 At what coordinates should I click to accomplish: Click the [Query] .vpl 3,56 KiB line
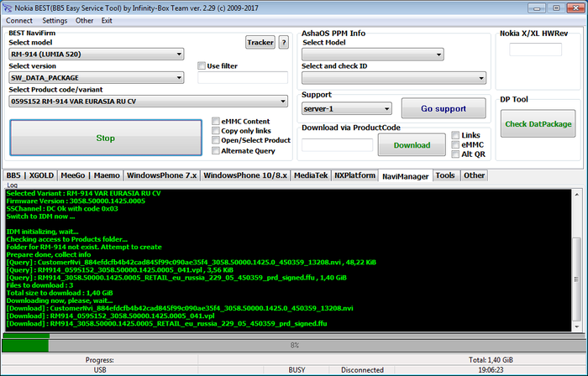coord(119,270)
